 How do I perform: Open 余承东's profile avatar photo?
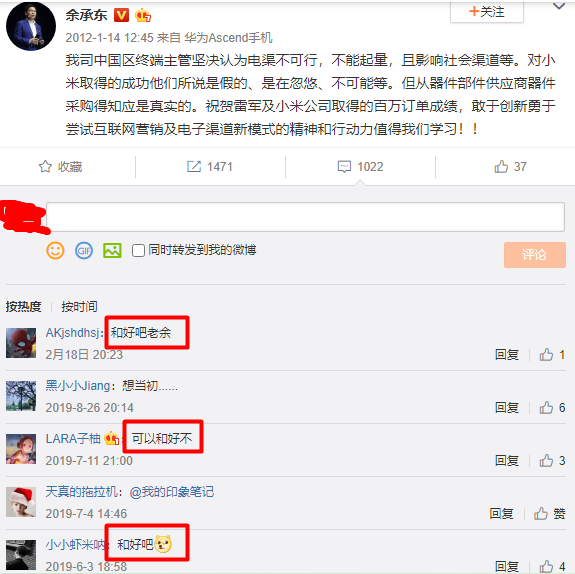(x=31, y=25)
